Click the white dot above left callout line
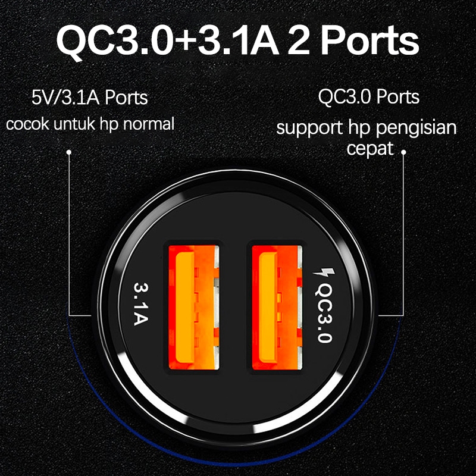This screenshot has width=476, height=476. 69,152
